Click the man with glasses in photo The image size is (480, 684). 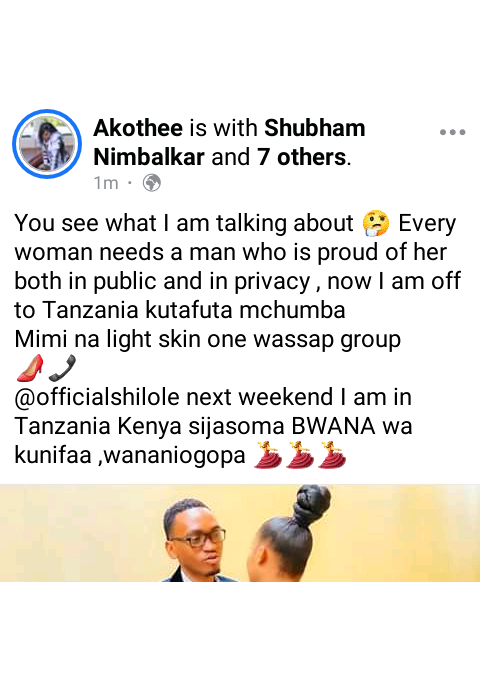[x=196, y=541]
